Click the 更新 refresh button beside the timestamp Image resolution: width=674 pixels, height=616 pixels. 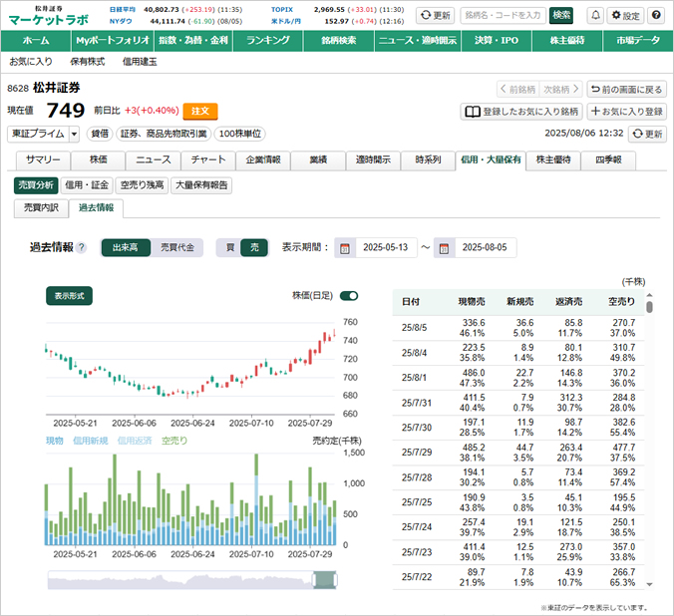[x=647, y=134]
